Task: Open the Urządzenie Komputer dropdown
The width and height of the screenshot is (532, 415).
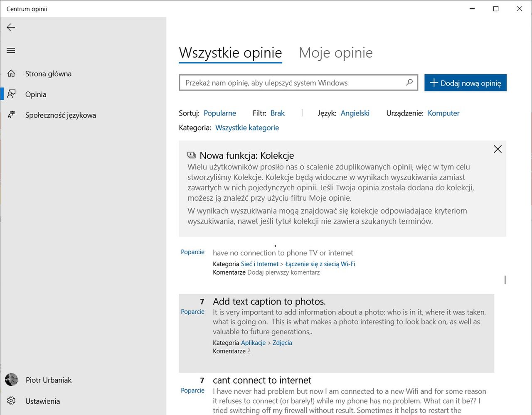Action: pos(443,113)
